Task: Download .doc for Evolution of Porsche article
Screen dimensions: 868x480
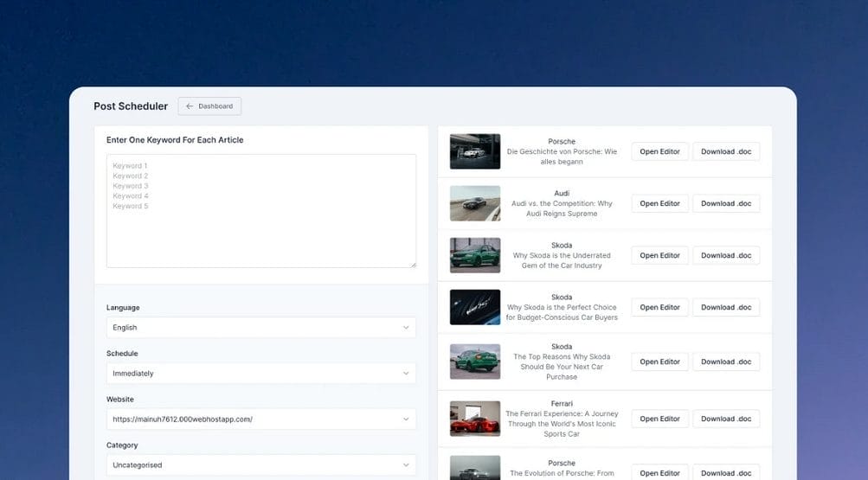Action: pyautogui.click(x=726, y=473)
